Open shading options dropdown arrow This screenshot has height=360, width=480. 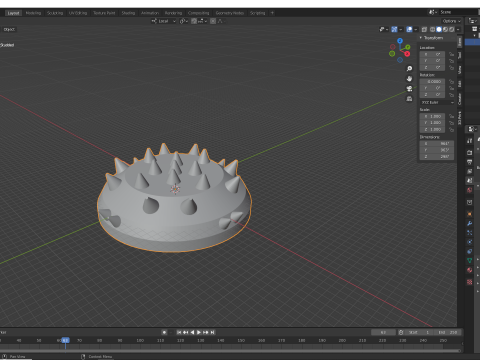[458, 29]
